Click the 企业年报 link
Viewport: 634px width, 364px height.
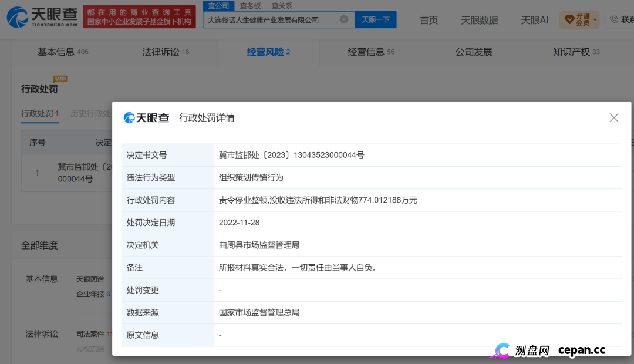[x=93, y=295]
